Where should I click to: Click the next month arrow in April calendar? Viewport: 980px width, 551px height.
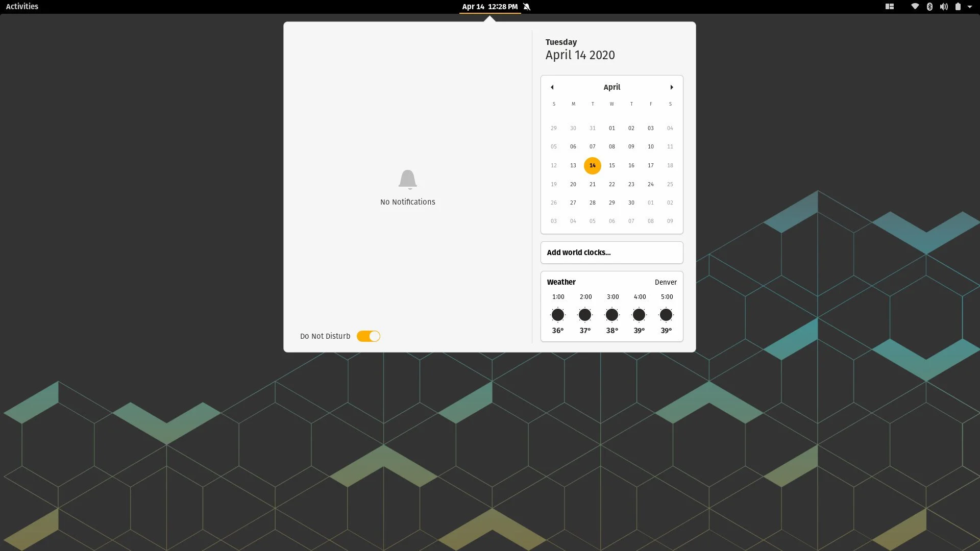pyautogui.click(x=671, y=87)
